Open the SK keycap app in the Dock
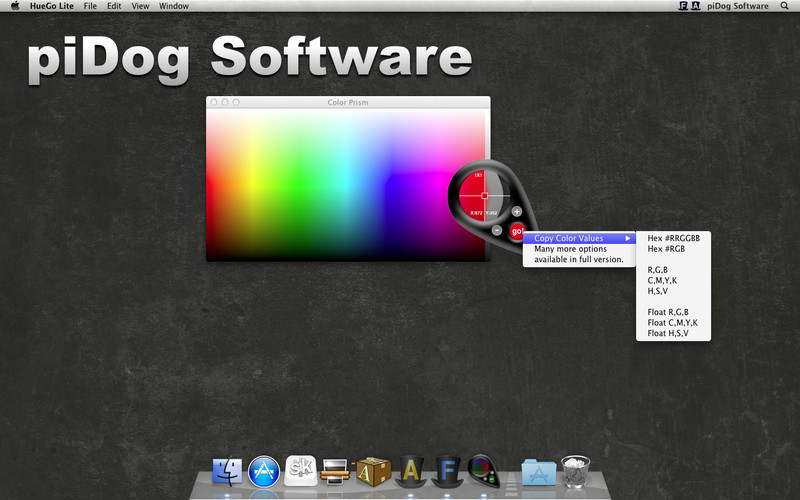Viewport: 800px width, 500px height. [x=301, y=470]
